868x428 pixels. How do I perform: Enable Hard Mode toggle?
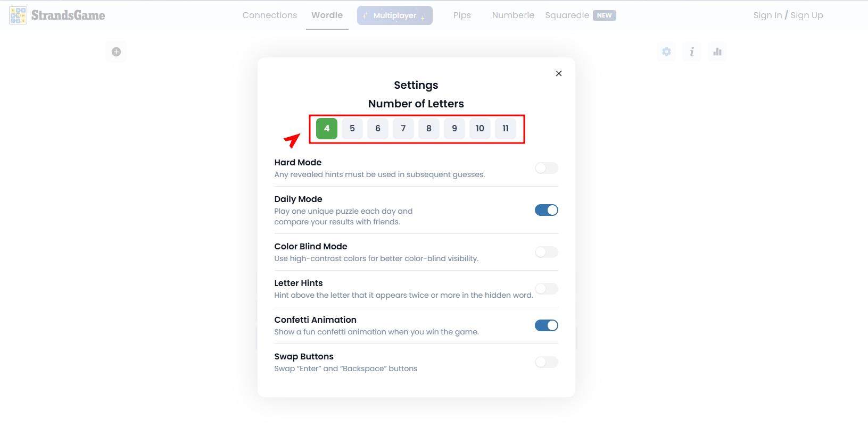pyautogui.click(x=547, y=168)
